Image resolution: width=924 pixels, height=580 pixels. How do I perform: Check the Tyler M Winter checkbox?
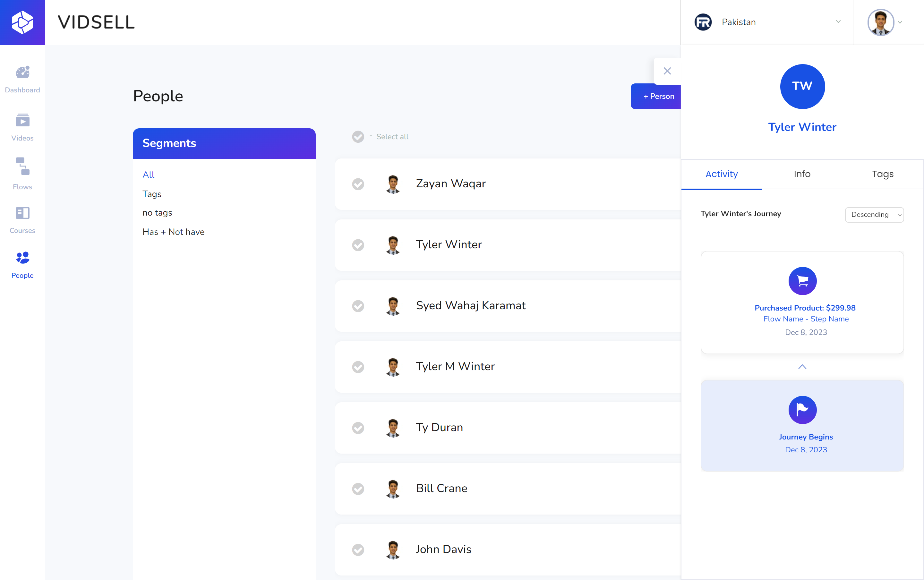coord(358,367)
